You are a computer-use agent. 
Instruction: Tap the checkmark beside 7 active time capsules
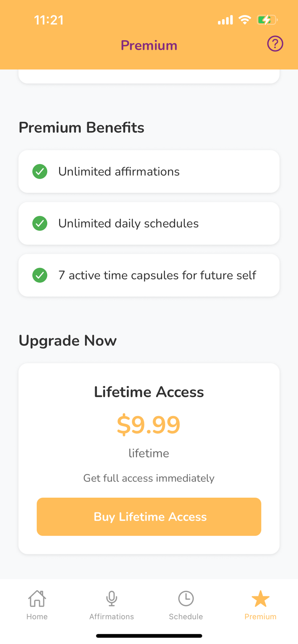pos(40,275)
